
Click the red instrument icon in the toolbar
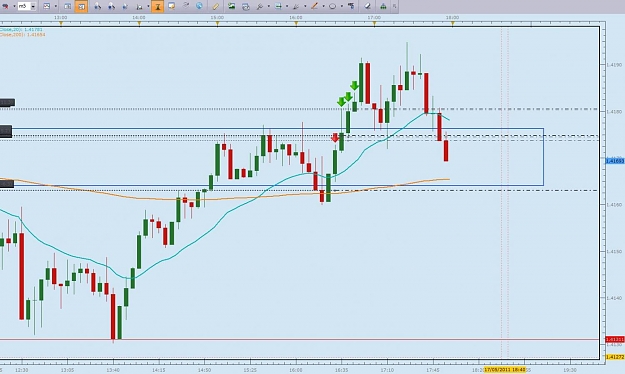coord(5,6)
